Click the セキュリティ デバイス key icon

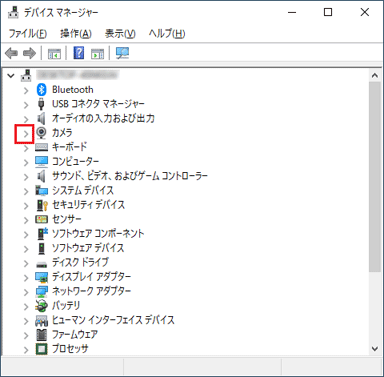click(42, 205)
